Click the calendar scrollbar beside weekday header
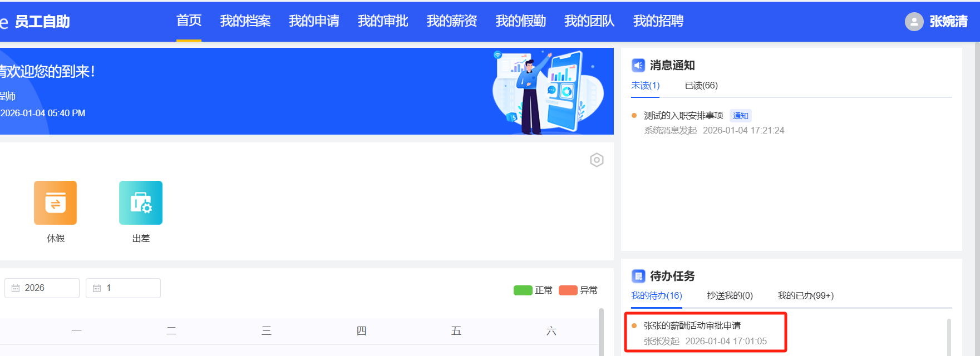The height and width of the screenshot is (356, 980). pyautogui.click(x=601, y=332)
